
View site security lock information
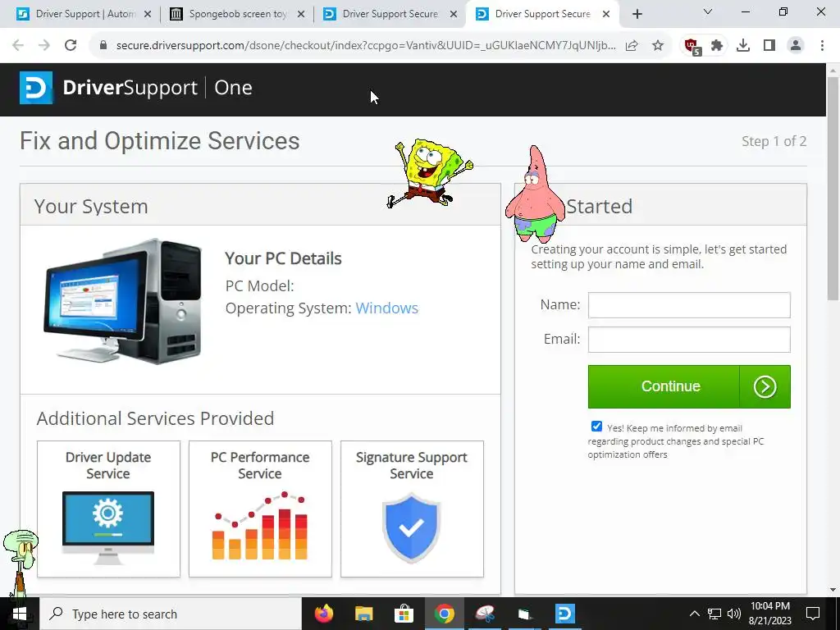(103, 46)
